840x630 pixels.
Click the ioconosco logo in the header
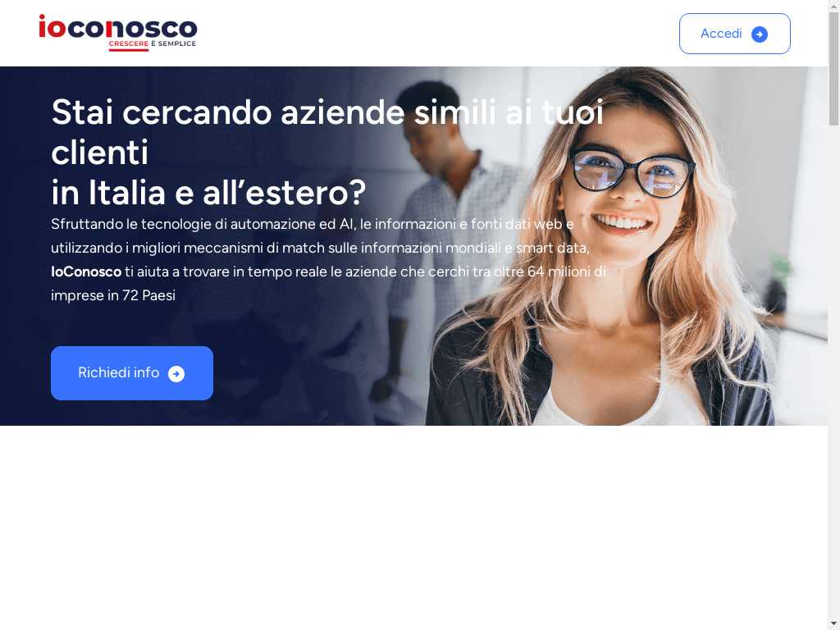click(118, 33)
